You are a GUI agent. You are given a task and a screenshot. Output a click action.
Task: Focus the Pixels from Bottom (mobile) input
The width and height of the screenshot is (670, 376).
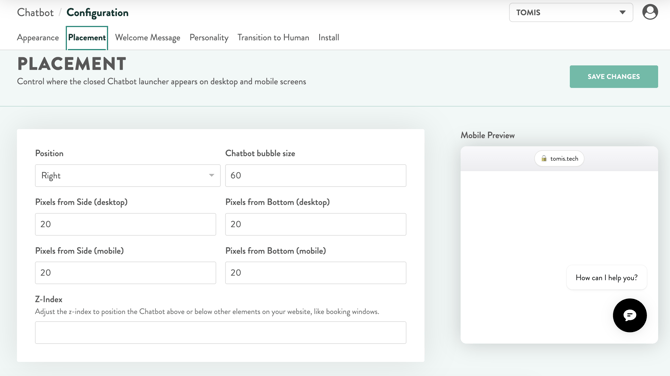[316, 273]
